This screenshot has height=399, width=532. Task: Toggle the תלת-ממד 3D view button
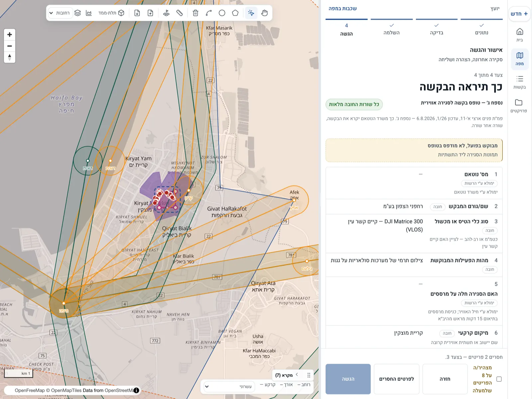(x=111, y=13)
